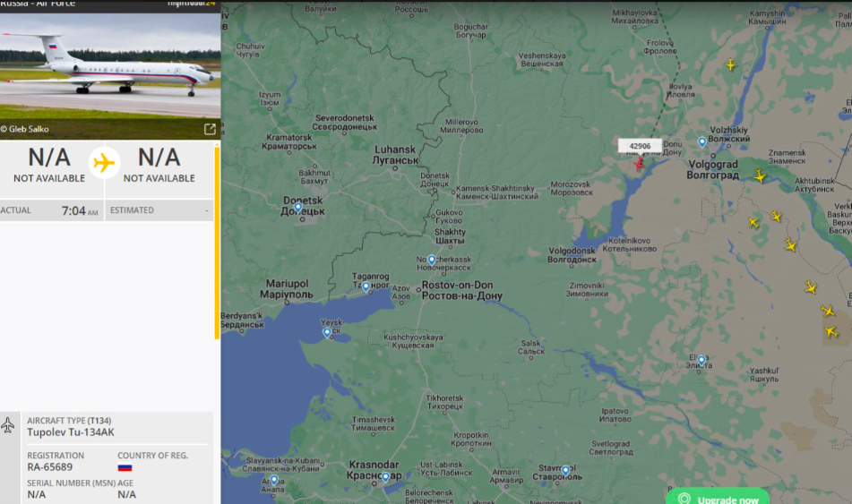Click the 42906 aircraft callsign label
852x504 pixels.
tap(640, 146)
